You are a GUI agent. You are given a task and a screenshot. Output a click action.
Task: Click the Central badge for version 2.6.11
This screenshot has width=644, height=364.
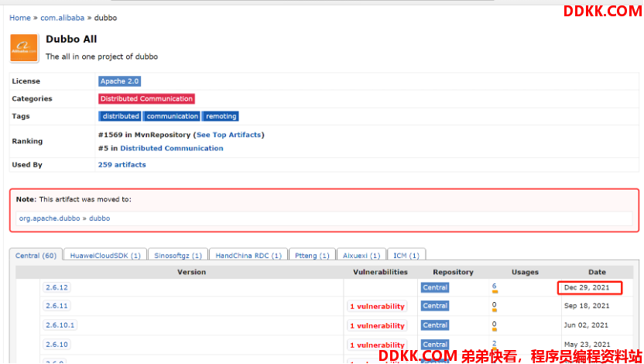pos(435,306)
